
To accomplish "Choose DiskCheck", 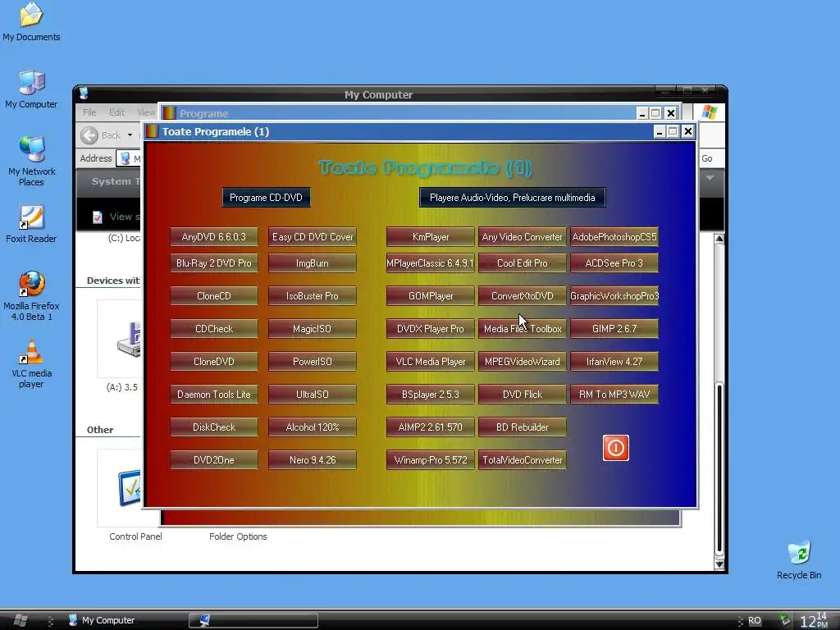I will tap(214, 427).
